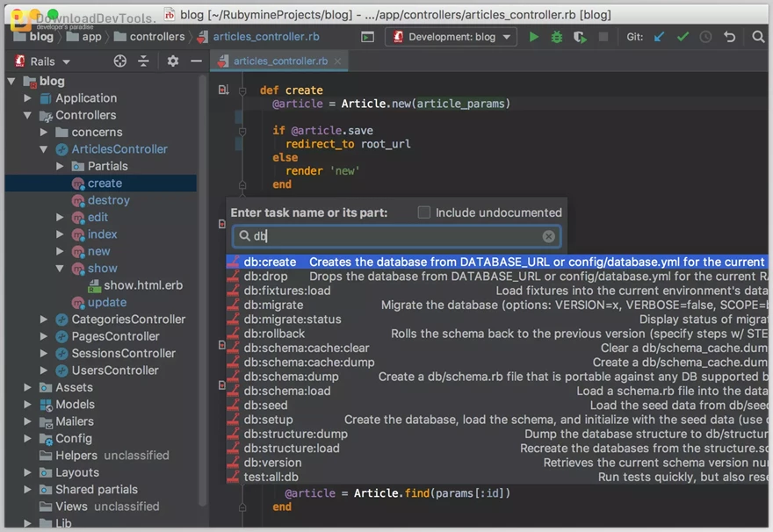Image resolution: width=773 pixels, height=532 pixels.
Task: Expand the Application node
Action: [27, 98]
